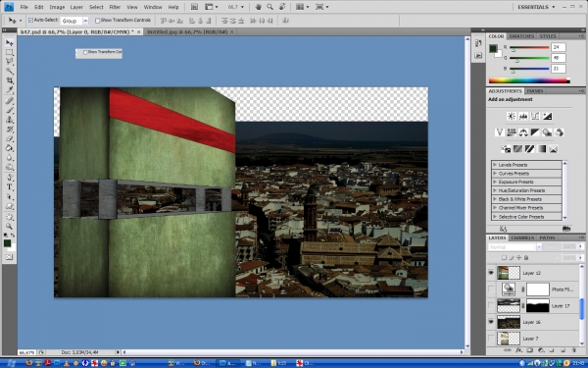Select the Brush tool
The width and height of the screenshot is (588, 368).
(x=9, y=110)
